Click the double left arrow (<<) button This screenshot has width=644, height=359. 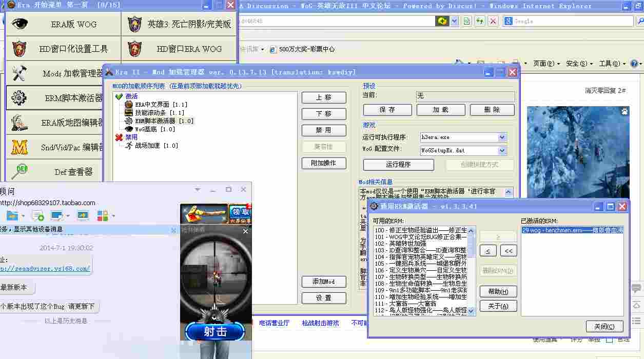coord(509,251)
